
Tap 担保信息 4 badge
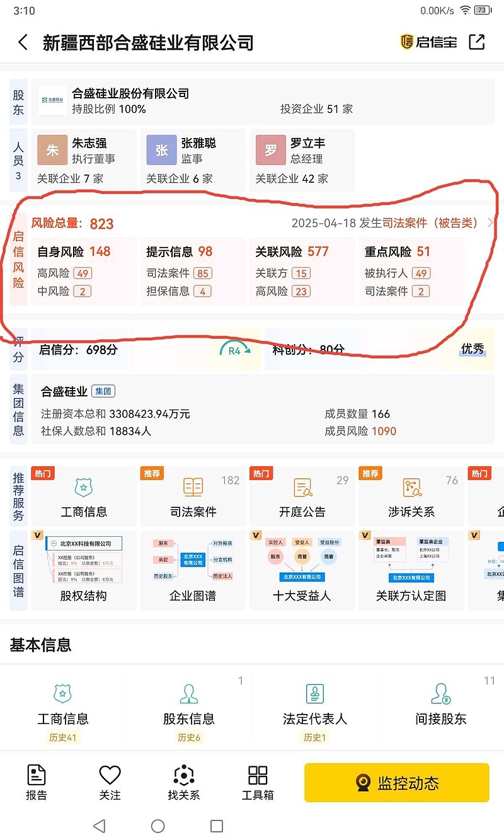[x=203, y=291]
